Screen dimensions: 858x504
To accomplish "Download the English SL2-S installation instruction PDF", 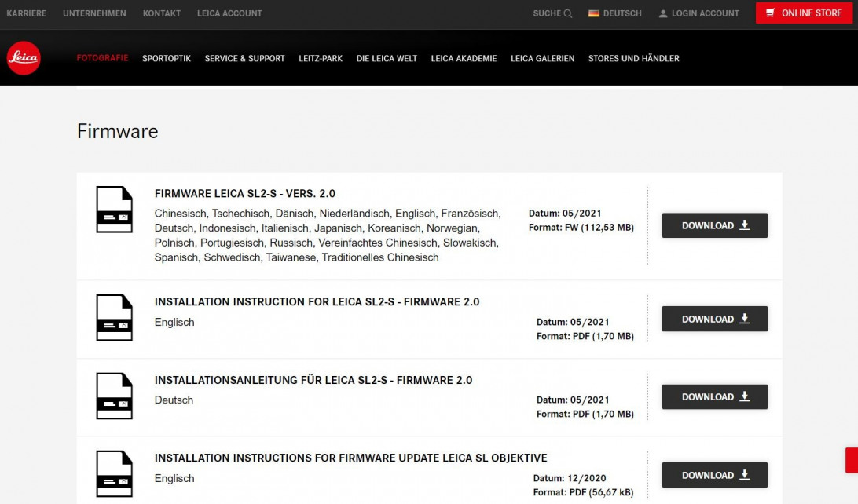I will pos(714,319).
